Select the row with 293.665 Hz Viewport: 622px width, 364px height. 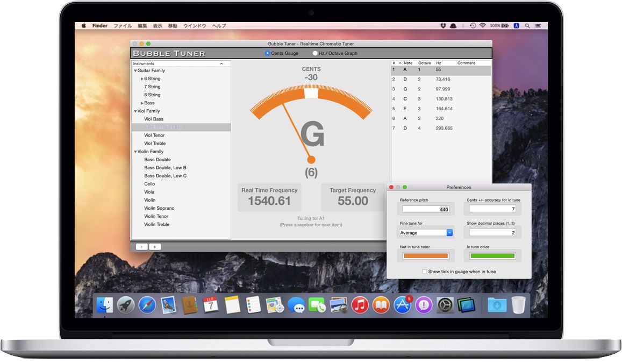[441, 128]
